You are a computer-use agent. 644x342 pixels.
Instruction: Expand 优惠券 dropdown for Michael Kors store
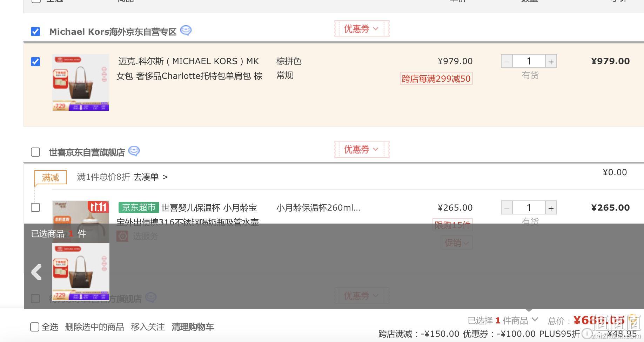(362, 29)
